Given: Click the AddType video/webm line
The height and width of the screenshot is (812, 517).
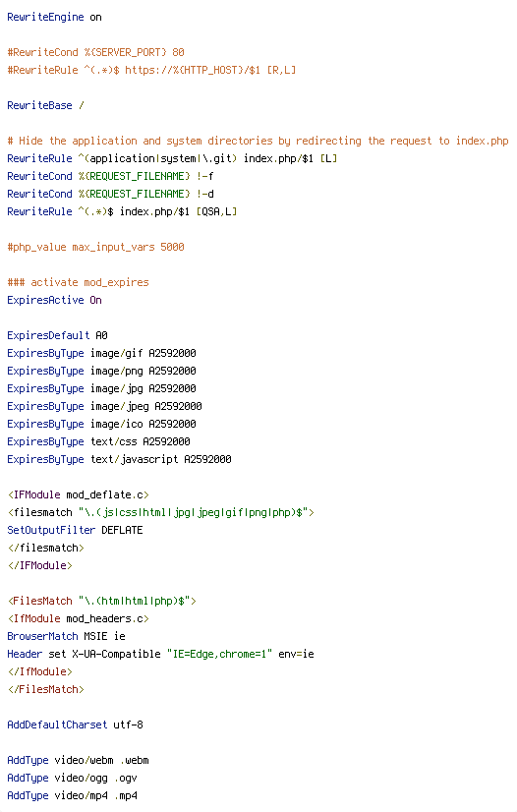Looking at the screenshot, I should coord(79,760).
